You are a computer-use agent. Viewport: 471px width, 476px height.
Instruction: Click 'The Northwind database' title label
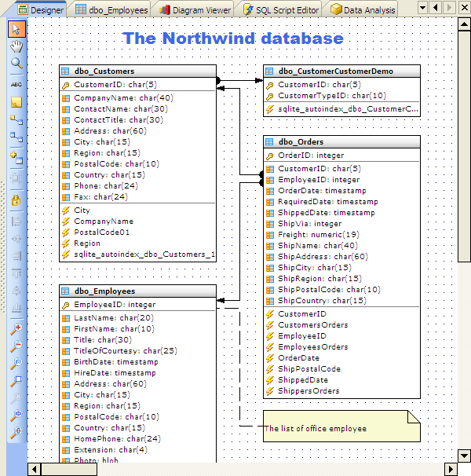pos(233,38)
